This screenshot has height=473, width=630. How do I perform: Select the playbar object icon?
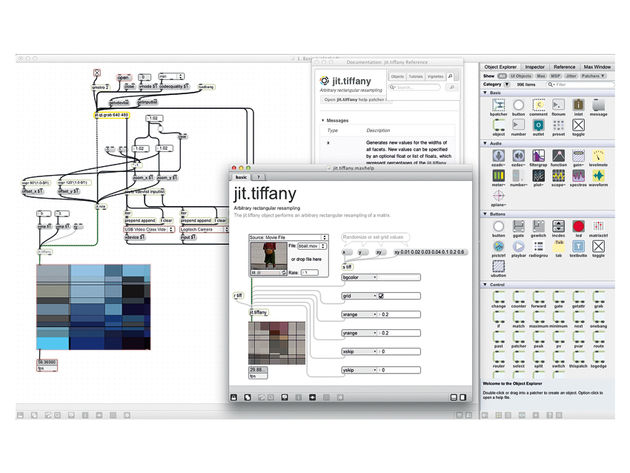tap(518, 246)
